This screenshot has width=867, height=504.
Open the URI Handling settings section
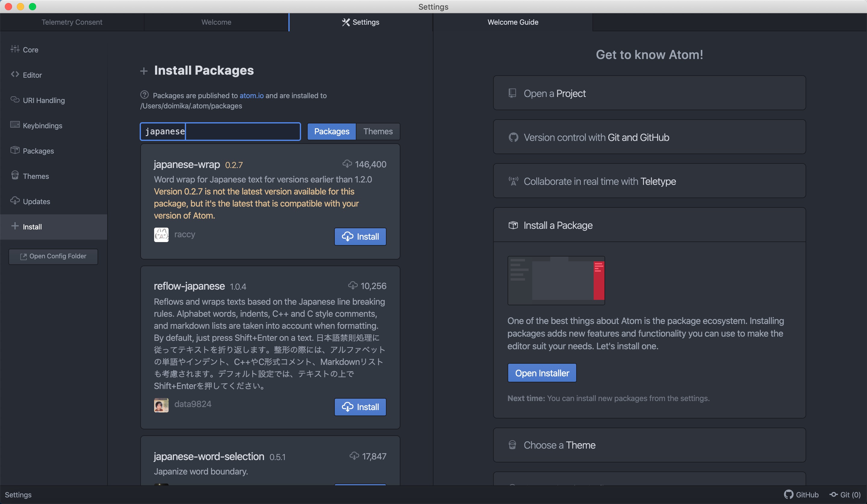click(x=54, y=100)
